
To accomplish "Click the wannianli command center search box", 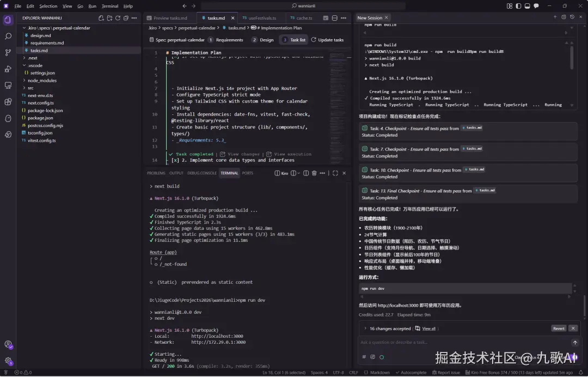I will 303,6.
